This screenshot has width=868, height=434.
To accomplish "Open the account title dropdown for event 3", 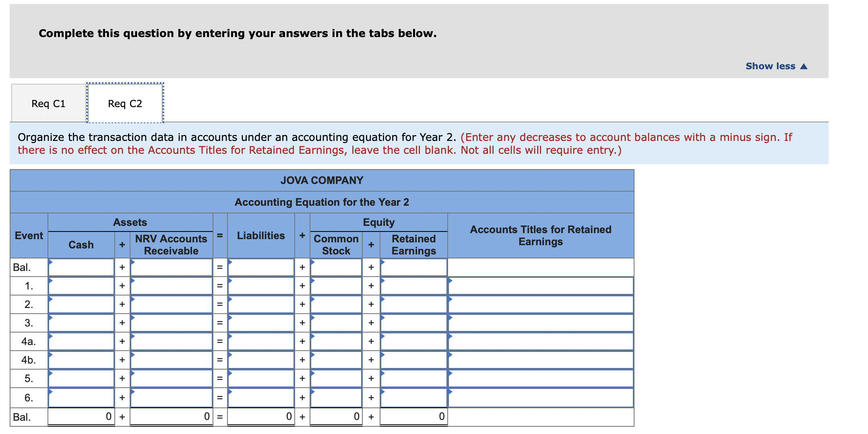I will [x=541, y=323].
